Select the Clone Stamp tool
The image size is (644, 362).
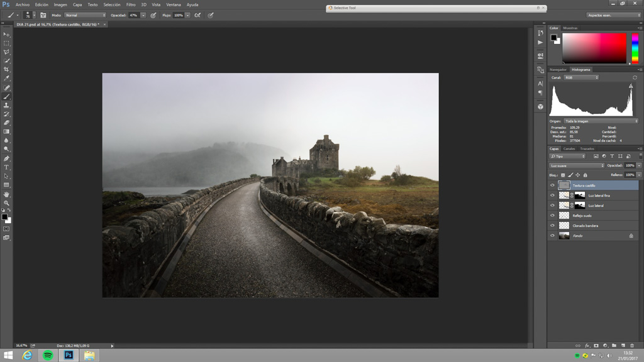tap(6, 106)
